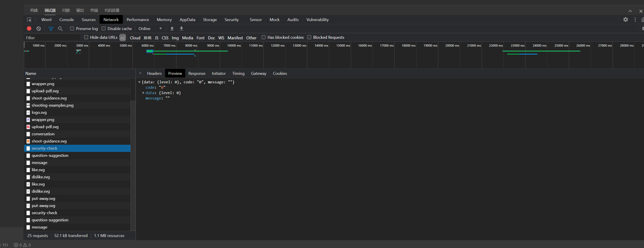Open network search with the magnifier icon
This screenshot has height=248, width=644.
[60, 28]
